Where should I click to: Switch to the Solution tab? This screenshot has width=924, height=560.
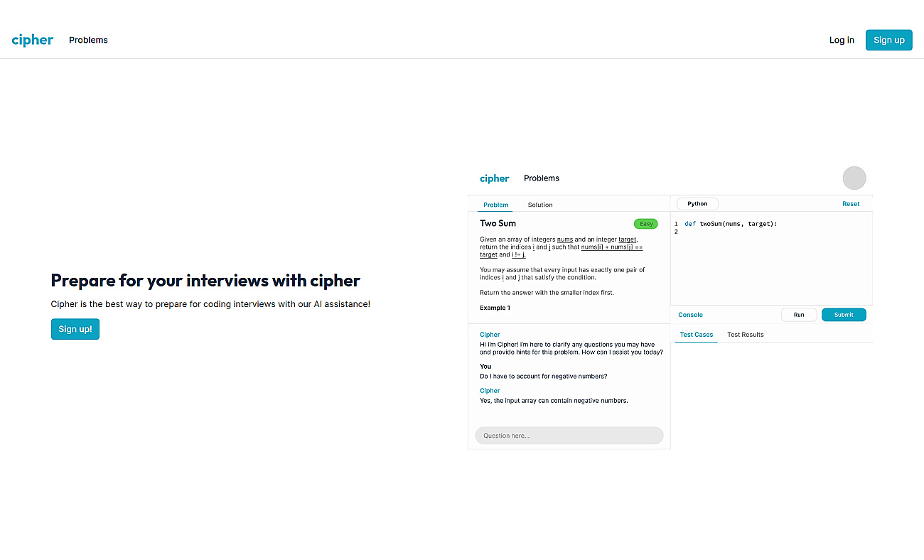[540, 205]
